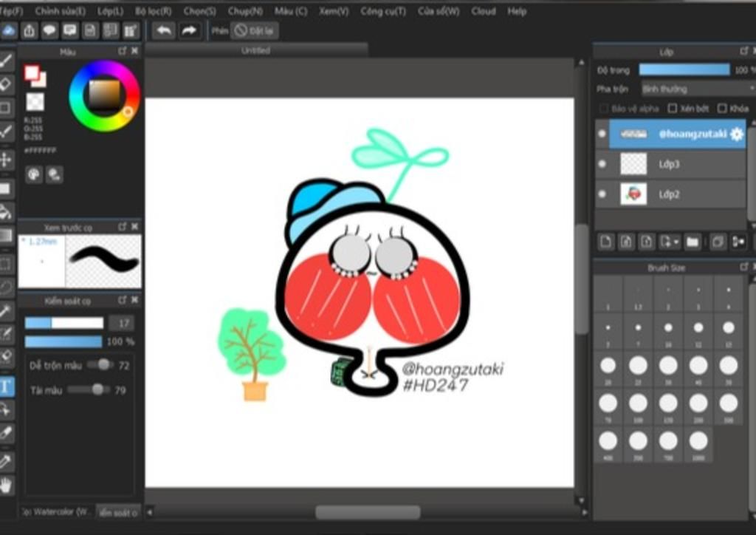
Task: Select the Gradient tool
Action: [x=6, y=236]
